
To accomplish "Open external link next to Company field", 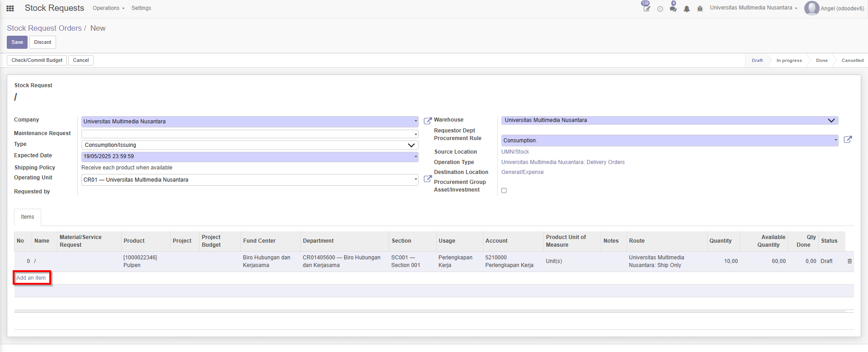I will coord(427,121).
